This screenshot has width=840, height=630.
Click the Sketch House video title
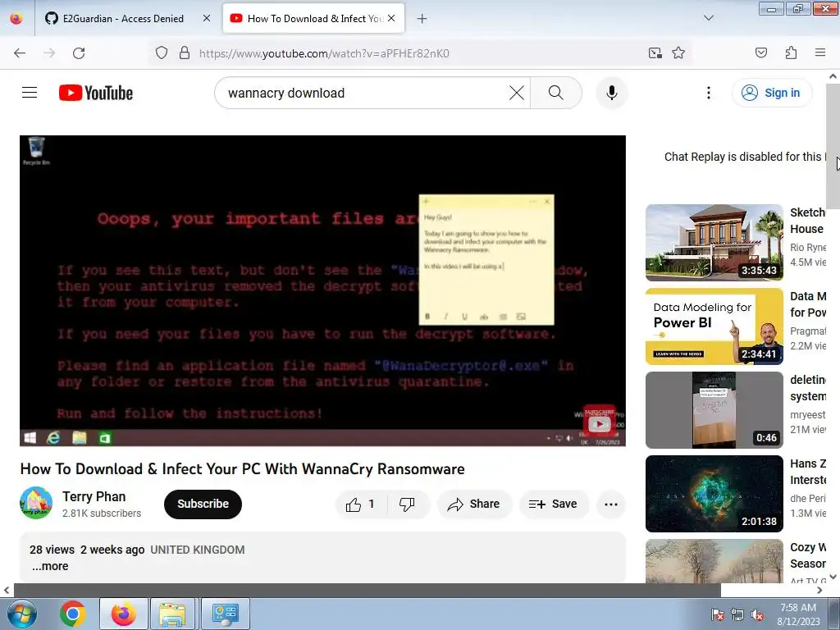(x=808, y=221)
